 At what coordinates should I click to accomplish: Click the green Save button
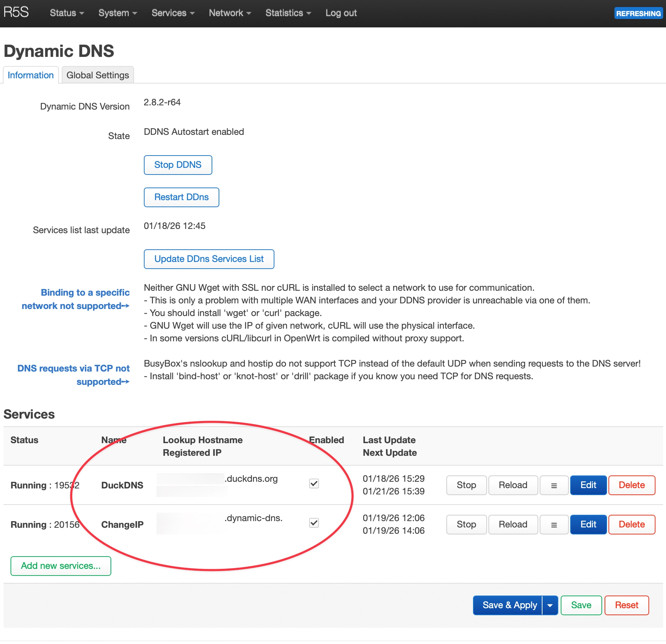581,605
